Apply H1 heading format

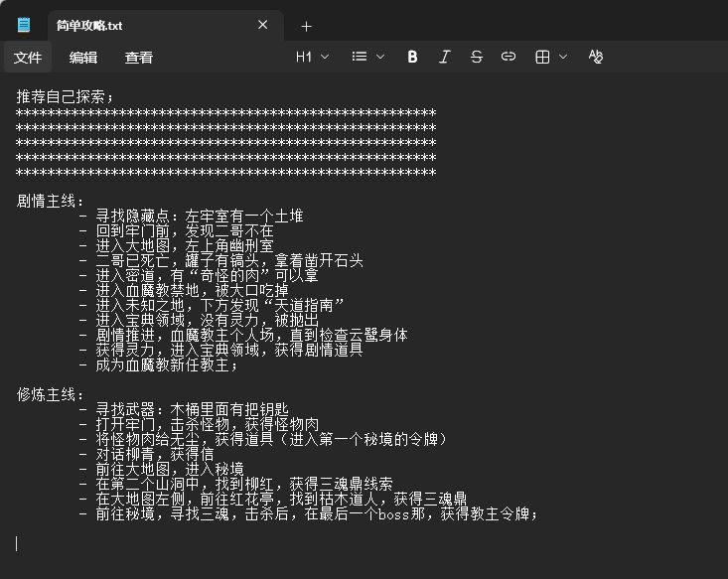[304, 57]
